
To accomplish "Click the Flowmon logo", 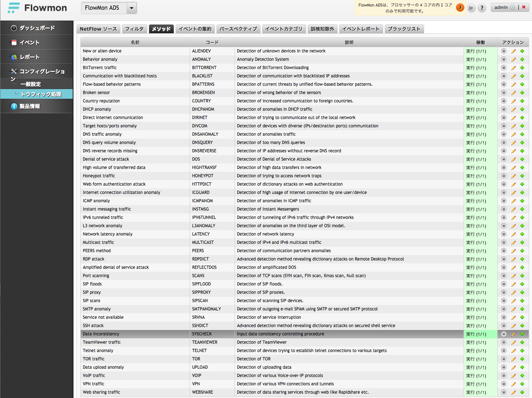I will [38, 8].
